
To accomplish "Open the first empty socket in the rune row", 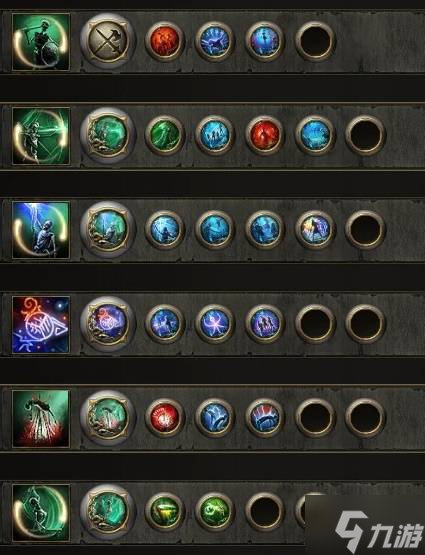I will 315,323.
